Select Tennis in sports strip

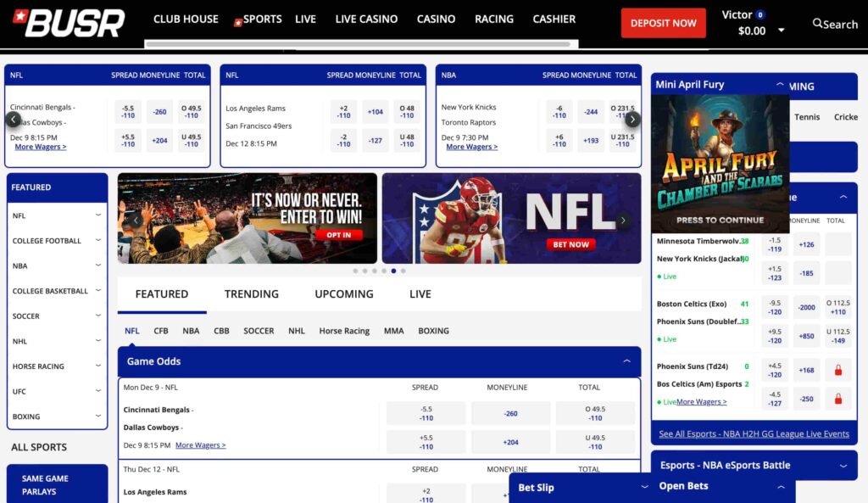pyautogui.click(x=807, y=117)
